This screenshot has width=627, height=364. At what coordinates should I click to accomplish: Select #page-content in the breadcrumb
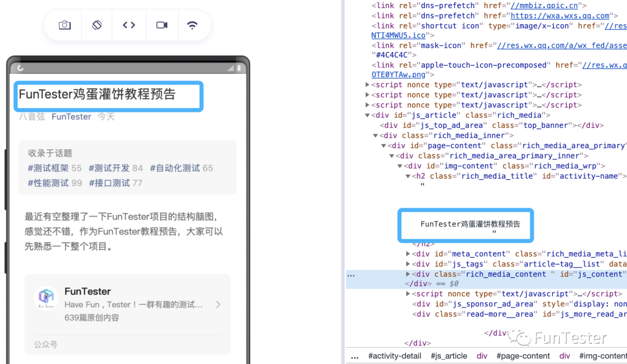[523, 356]
